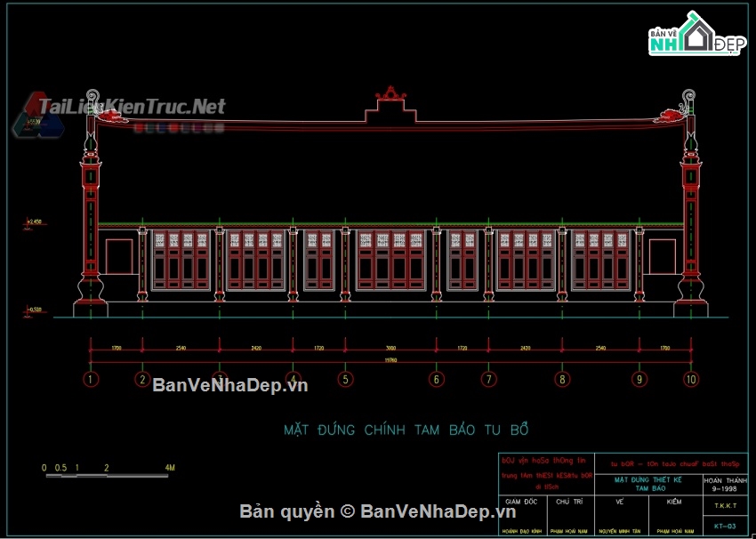
Task: Open the BanVeNhaDep.vn watermark near the axis bubbles
Action: tap(229, 385)
